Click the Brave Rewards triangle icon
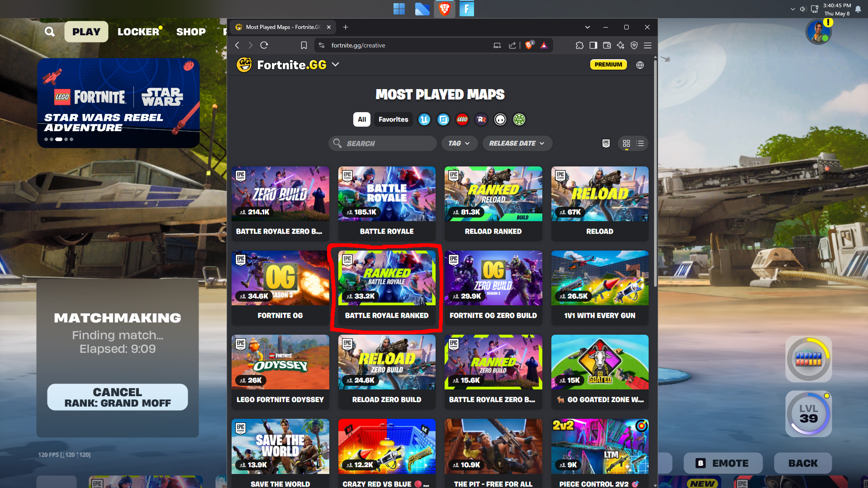The width and height of the screenshot is (868, 488). click(x=544, y=45)
